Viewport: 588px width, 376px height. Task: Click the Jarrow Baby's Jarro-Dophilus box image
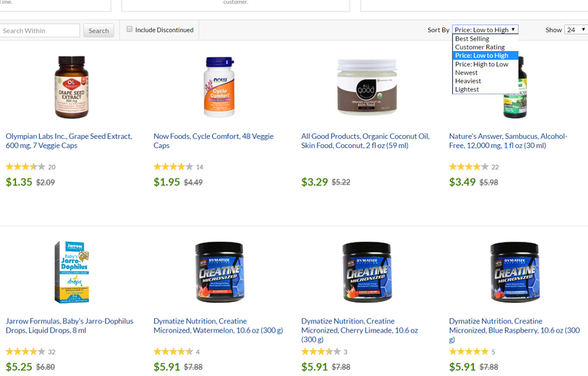click(72, 272)
